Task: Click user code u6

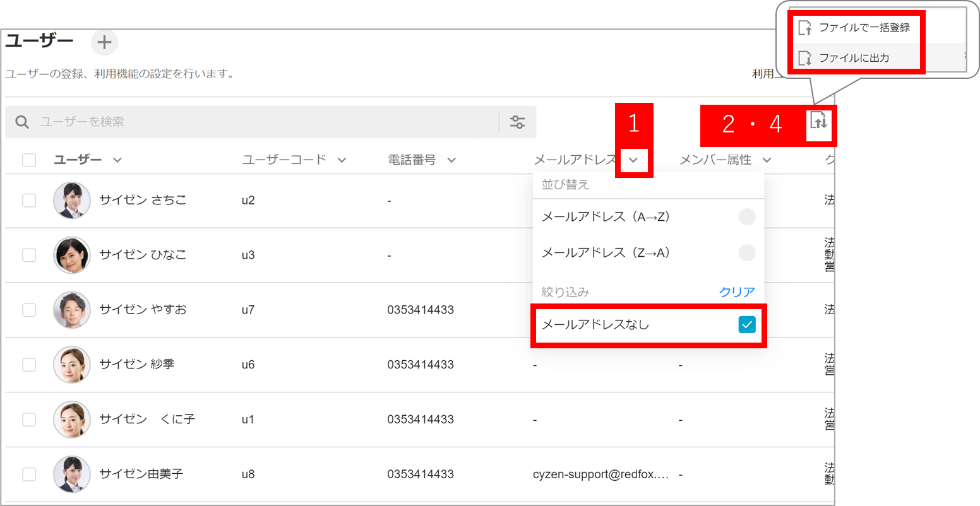Action: (248, 365)
